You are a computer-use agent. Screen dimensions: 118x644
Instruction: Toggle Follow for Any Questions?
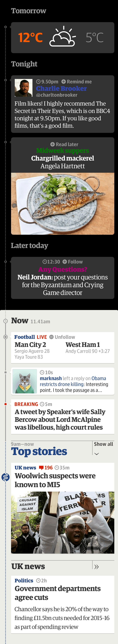[72, 262]
